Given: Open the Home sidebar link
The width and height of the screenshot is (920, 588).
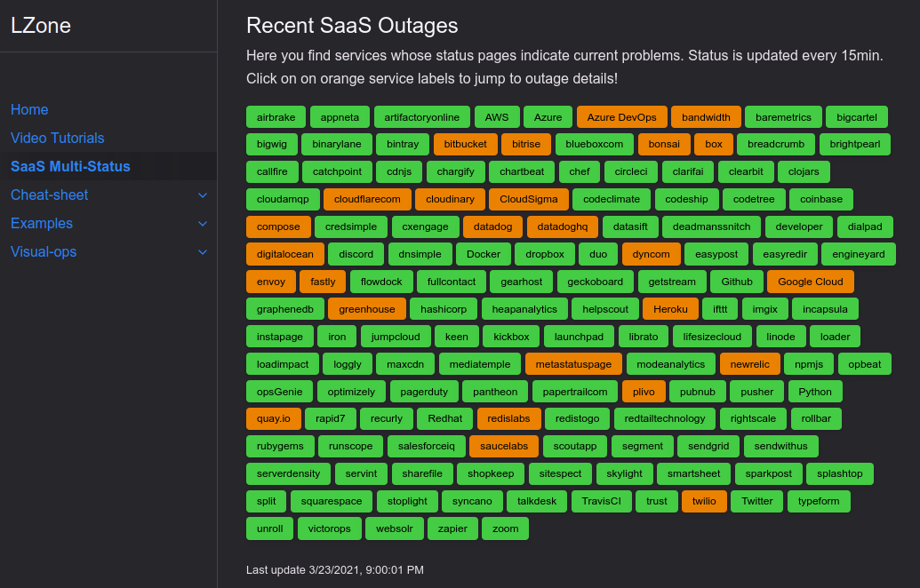Looking at the screenshot, I should [29, 109].
